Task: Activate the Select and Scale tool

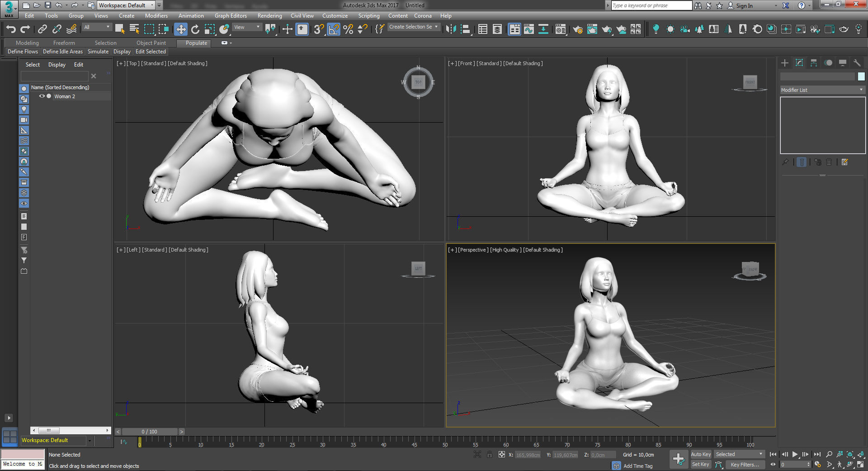Action: pyautogui.click(x=210, y=29)
